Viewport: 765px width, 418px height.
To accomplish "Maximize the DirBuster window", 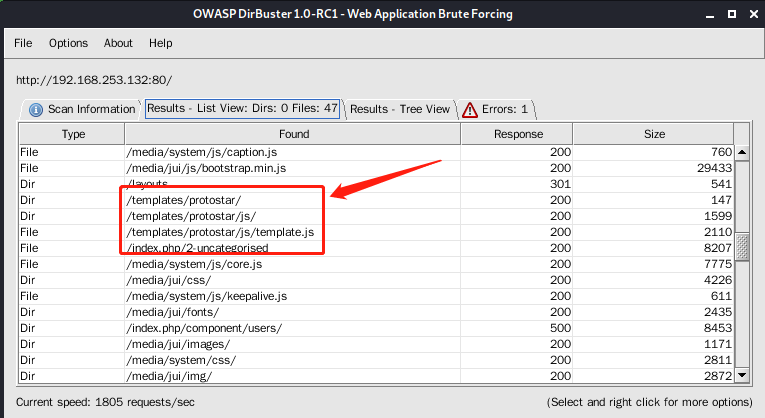I will tap(732, 14).
